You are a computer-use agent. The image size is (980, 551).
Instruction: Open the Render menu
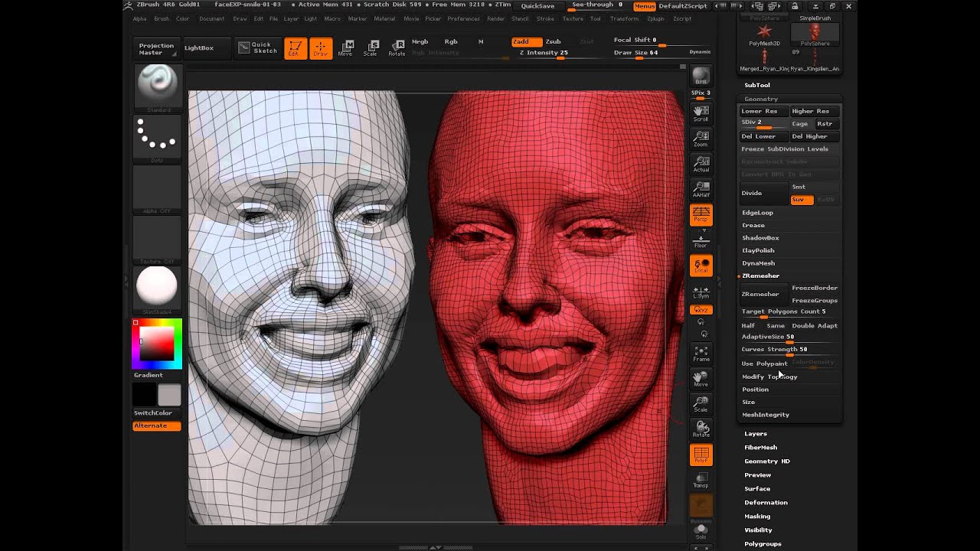pos(496,18)
